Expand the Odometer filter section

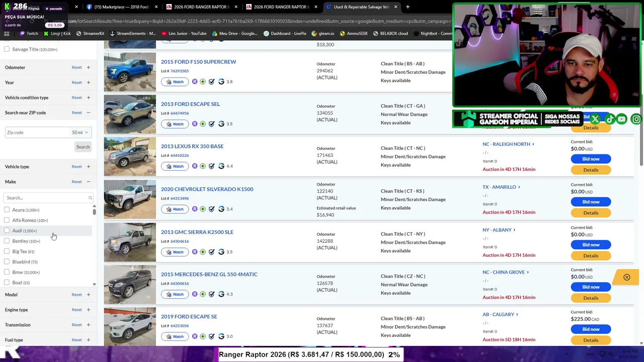pyautogui.click(x=88, y=67)
